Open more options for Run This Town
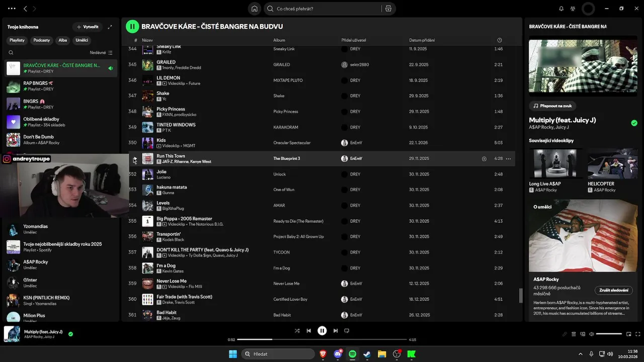The width and height of the screenshot is (644, 362). pyautogui.click(x=508, y=158)
